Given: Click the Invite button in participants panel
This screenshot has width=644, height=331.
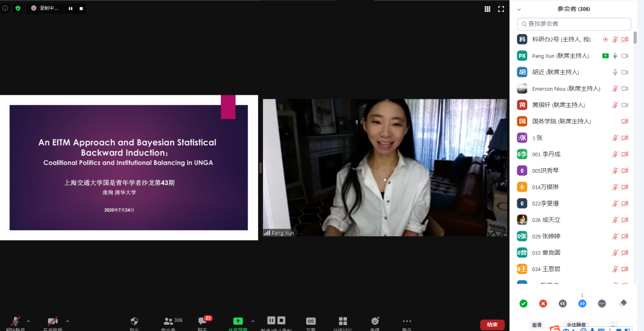Looking at the screenshot, I should click(x=537, y=325).
